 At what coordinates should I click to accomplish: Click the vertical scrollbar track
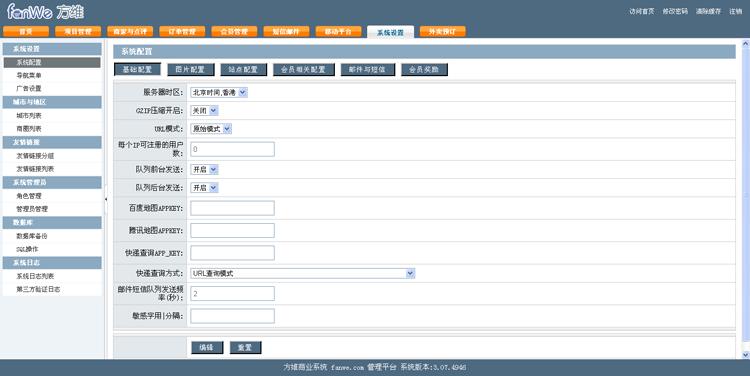point(745,199)
